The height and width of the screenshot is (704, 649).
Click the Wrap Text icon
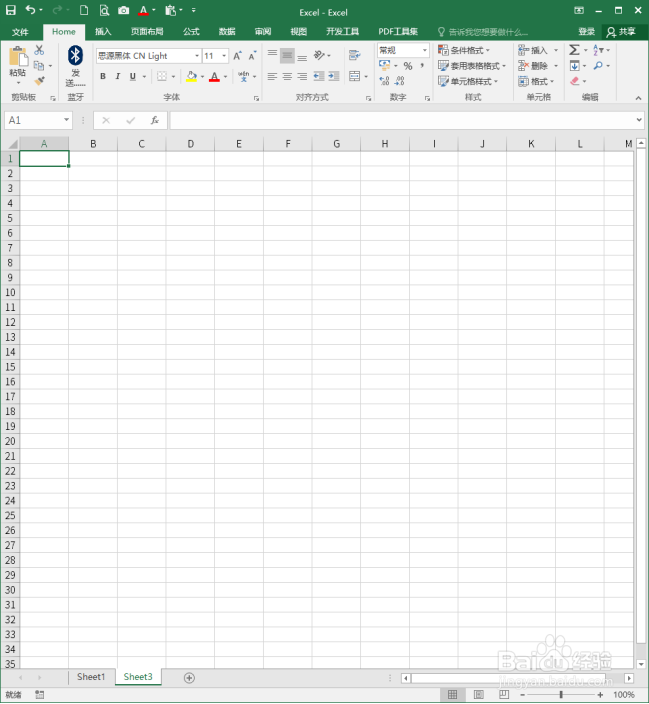354,55
